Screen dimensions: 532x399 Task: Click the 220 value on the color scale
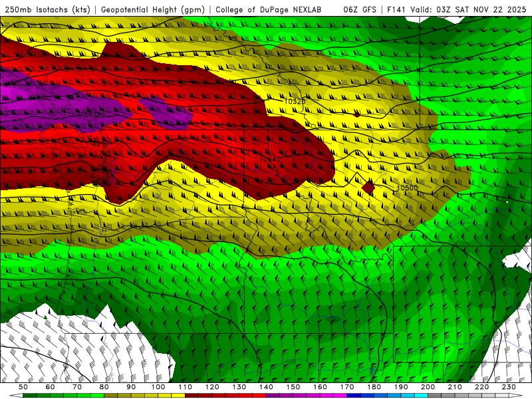click(x=481, y=387)
